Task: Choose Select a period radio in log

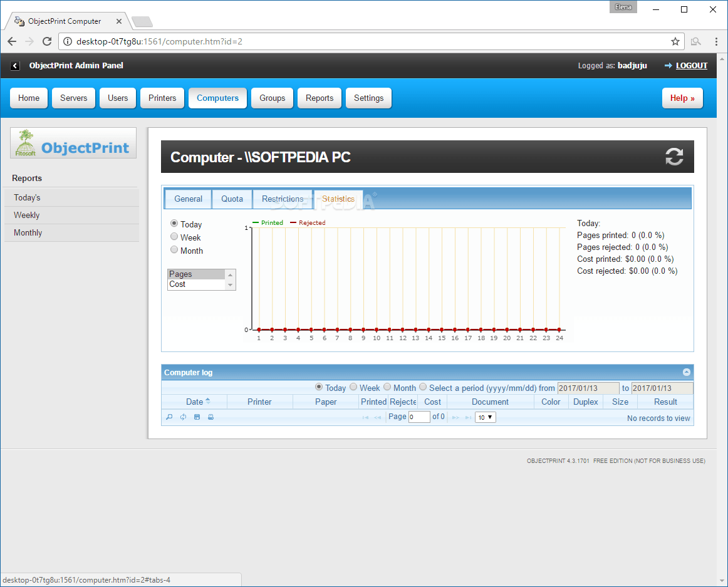Action: (423, 387)
